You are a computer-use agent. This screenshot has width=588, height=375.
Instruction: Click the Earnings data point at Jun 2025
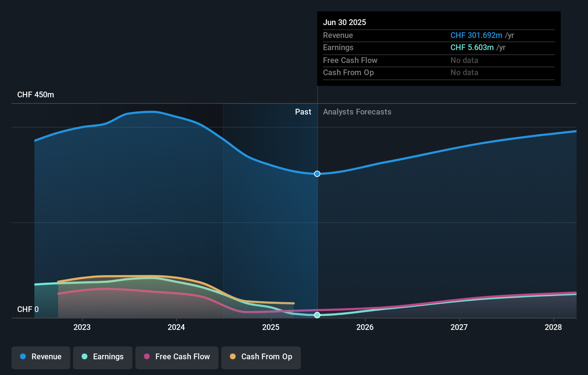pos(317,315)
